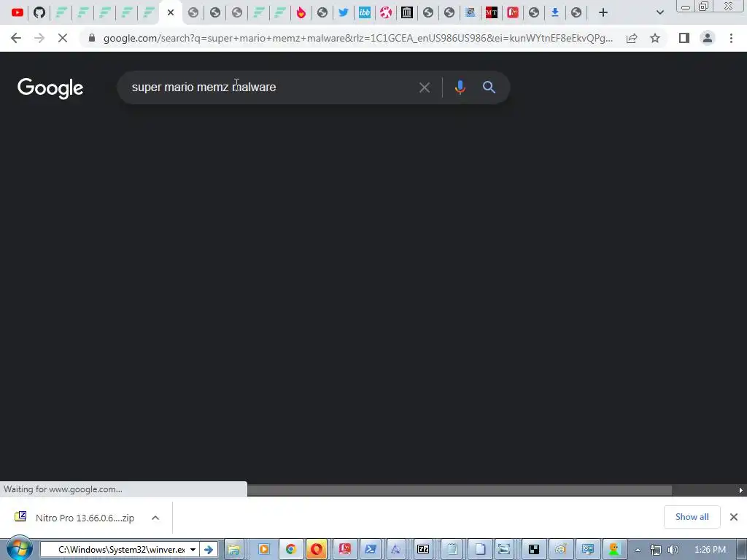Open Paint from taskbar

coord(561,550)
